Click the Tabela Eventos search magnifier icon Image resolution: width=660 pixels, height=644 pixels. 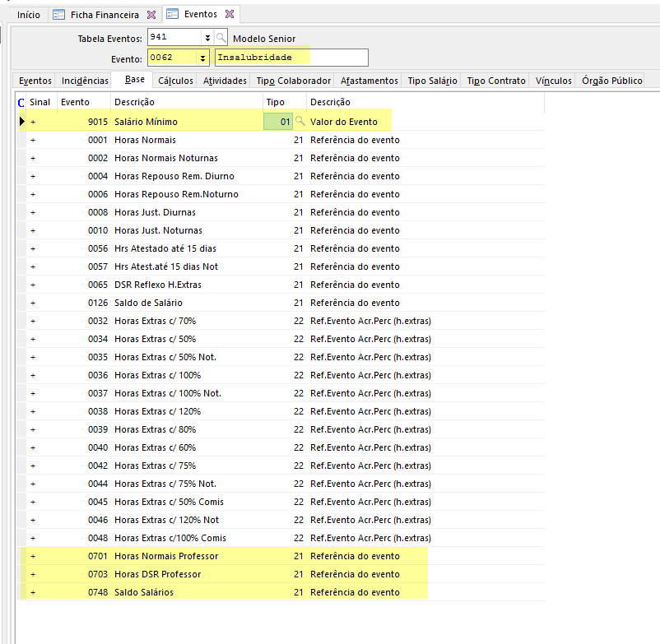coord(221,38)
